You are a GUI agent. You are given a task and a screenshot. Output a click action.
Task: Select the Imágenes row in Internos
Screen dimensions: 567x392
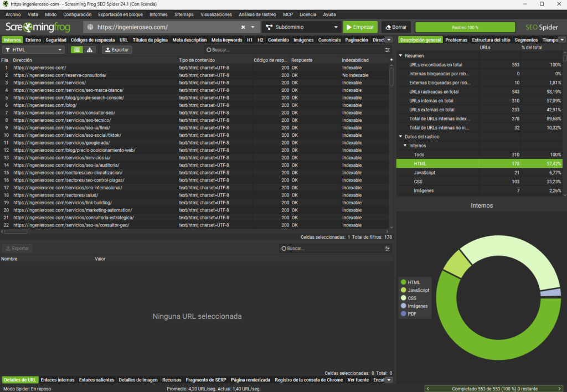click(x=480, y=190)
